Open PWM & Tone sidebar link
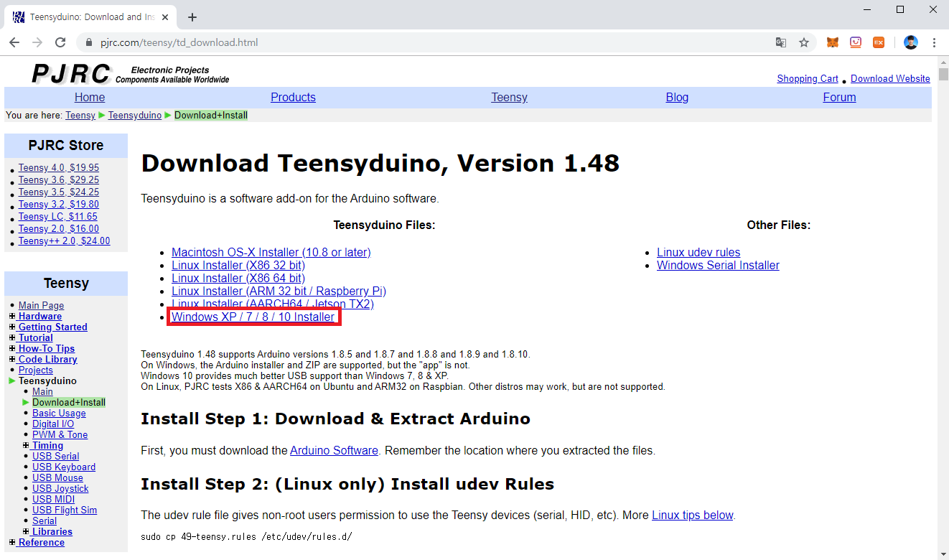 pos(60,434)
